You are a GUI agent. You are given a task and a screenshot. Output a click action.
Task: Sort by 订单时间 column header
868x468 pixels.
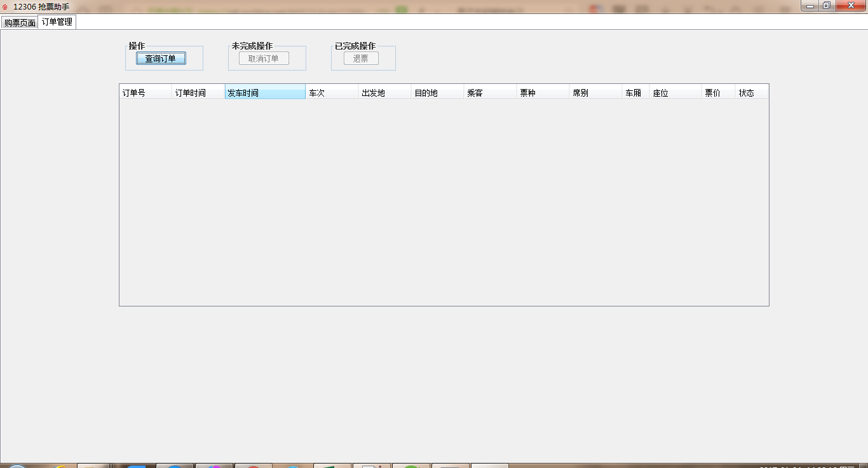pyautogui.click(x=198, y=93)
